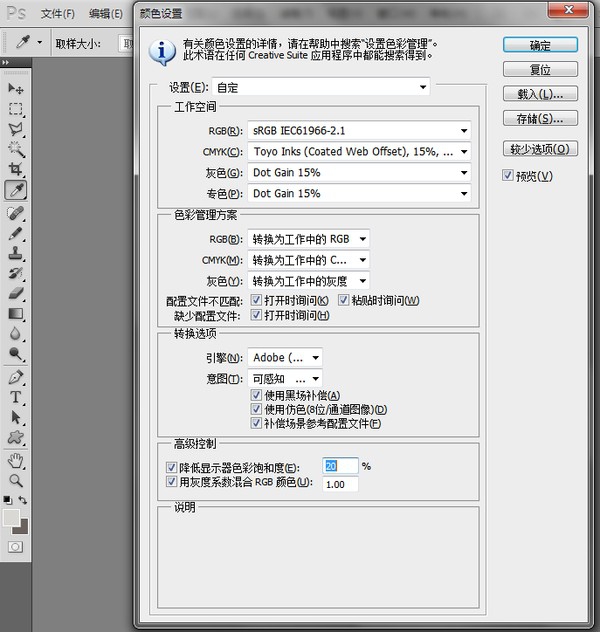The width and height of the screenshot is (600, 632).
Task: Click the blue info icon in dialog
Action: coord(162,52)
